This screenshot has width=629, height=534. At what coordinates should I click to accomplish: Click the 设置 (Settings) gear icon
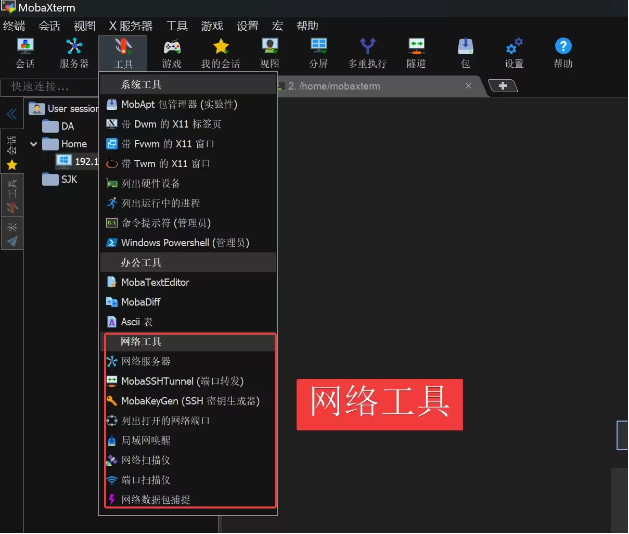(514, 52)
